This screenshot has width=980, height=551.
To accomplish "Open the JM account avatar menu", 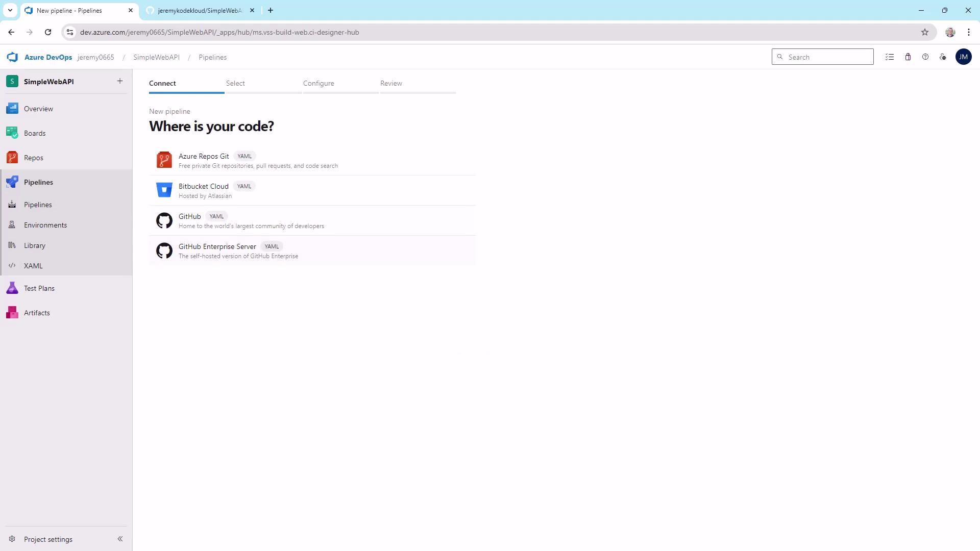I will pyautogui.click(x=963, y=57).
